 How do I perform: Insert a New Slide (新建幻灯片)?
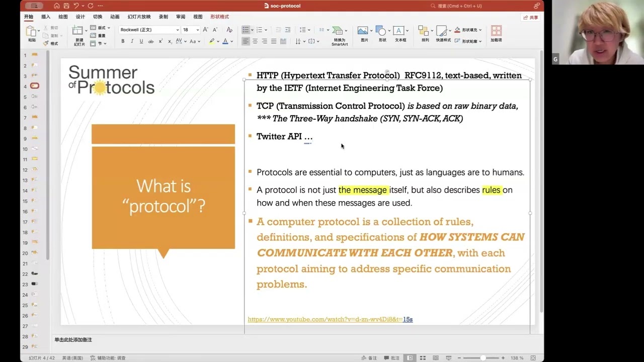click(x=79, y=35)
